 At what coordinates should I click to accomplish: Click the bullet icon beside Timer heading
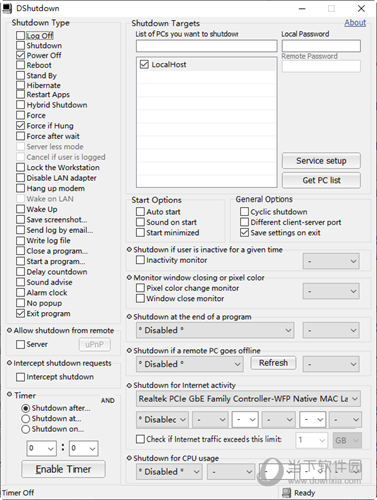tap(10, 395)
